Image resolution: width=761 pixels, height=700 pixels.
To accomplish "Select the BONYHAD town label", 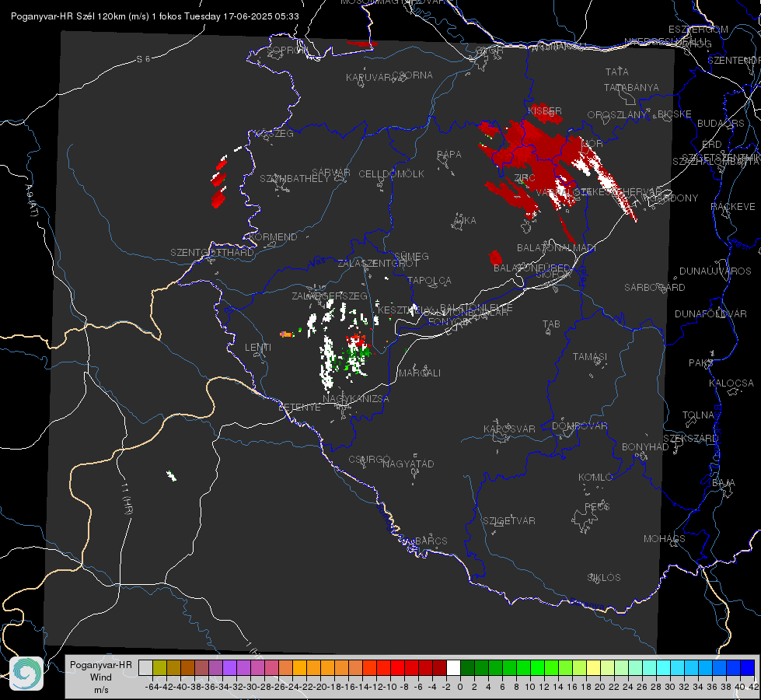I will coord(645,447).
